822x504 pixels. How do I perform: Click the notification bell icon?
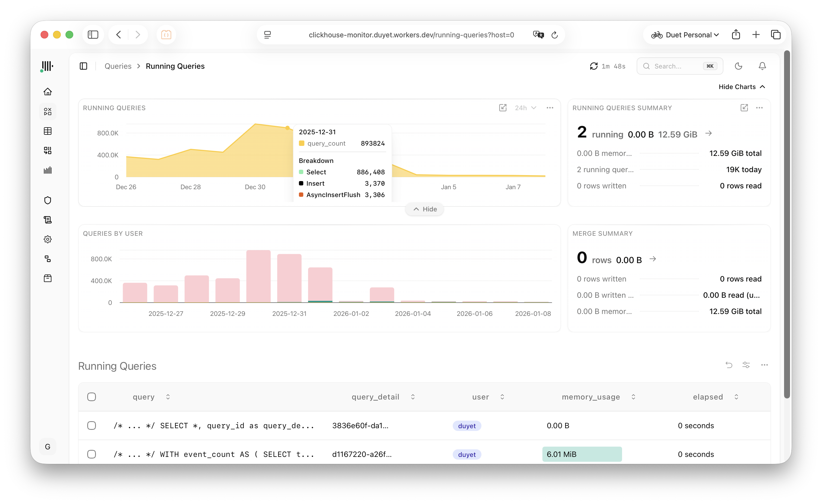pos(762,66)
